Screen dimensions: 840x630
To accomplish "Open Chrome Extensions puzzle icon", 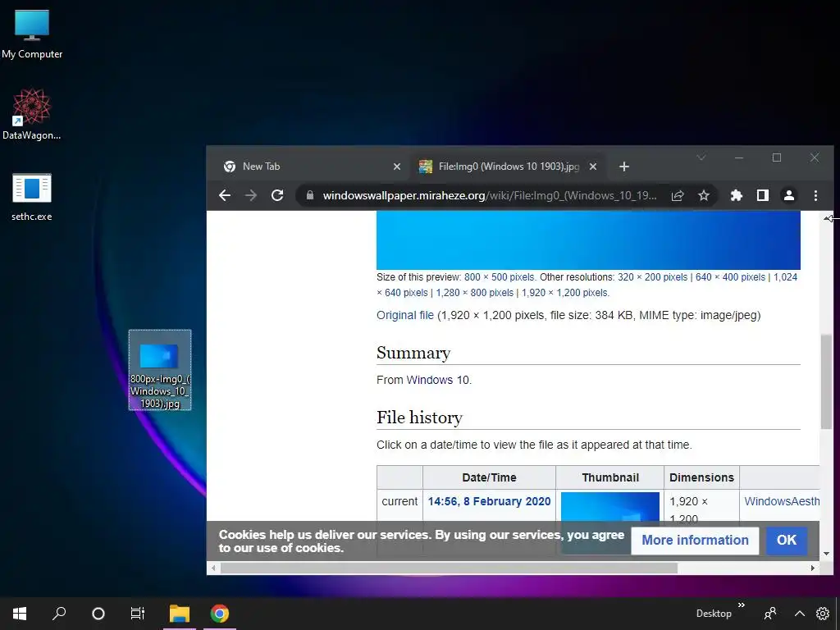I will [736, 195].
